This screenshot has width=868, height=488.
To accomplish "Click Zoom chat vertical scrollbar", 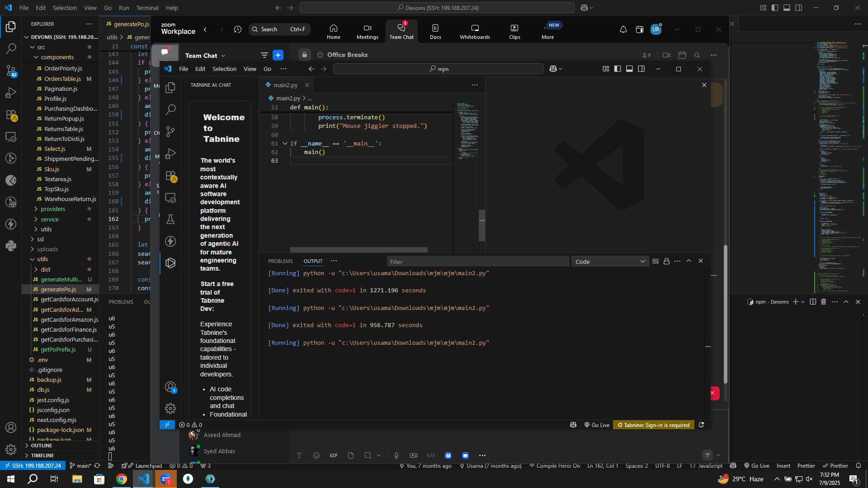I will pyautogui.click(x=726, y=314).
